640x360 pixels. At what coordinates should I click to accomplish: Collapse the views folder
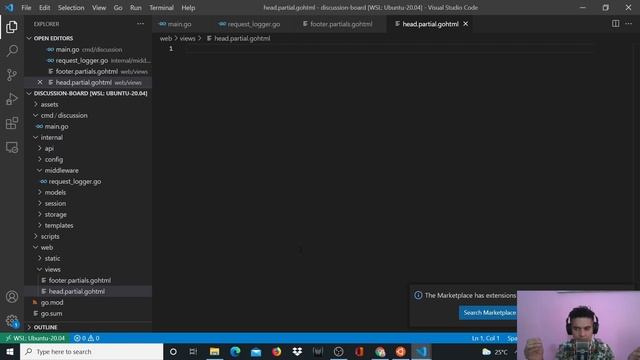(52, 269)
